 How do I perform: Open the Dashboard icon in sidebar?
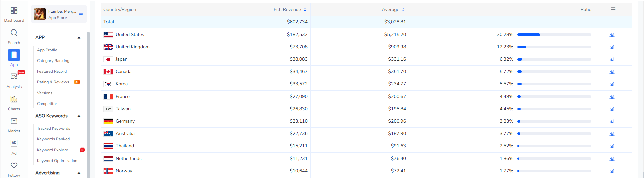tap(14, 11)
